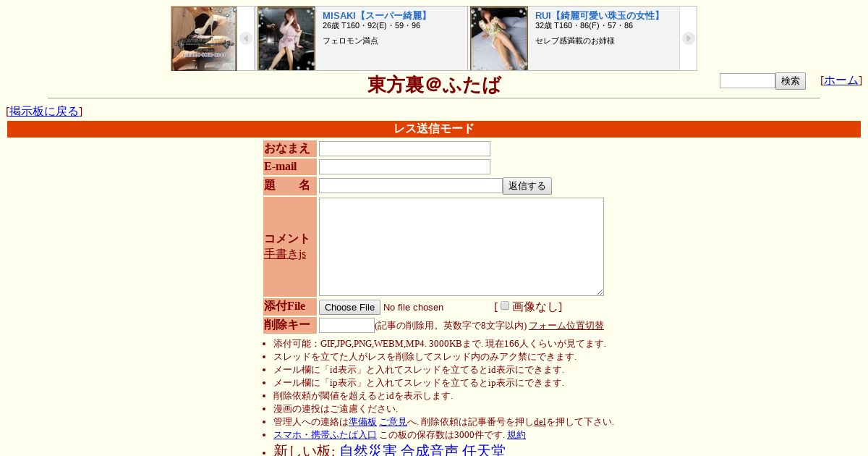
Task: Focus the 削除キー password field
Action: coord(346,326)
